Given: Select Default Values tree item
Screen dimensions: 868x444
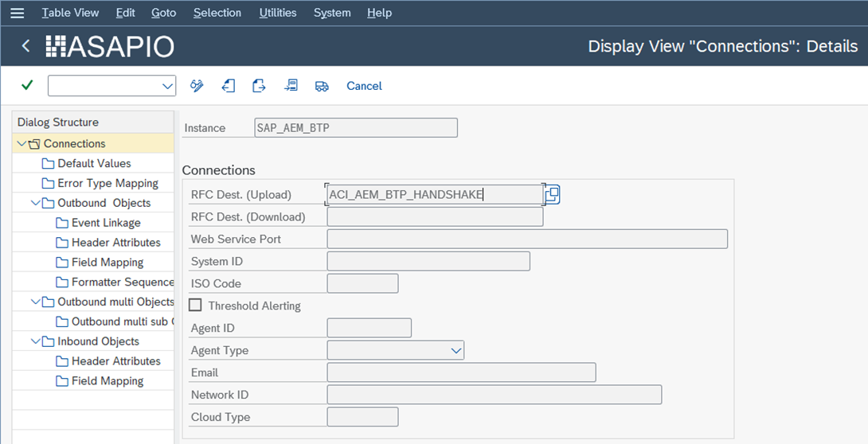Looking at the screenshot, I should (94, 164).
